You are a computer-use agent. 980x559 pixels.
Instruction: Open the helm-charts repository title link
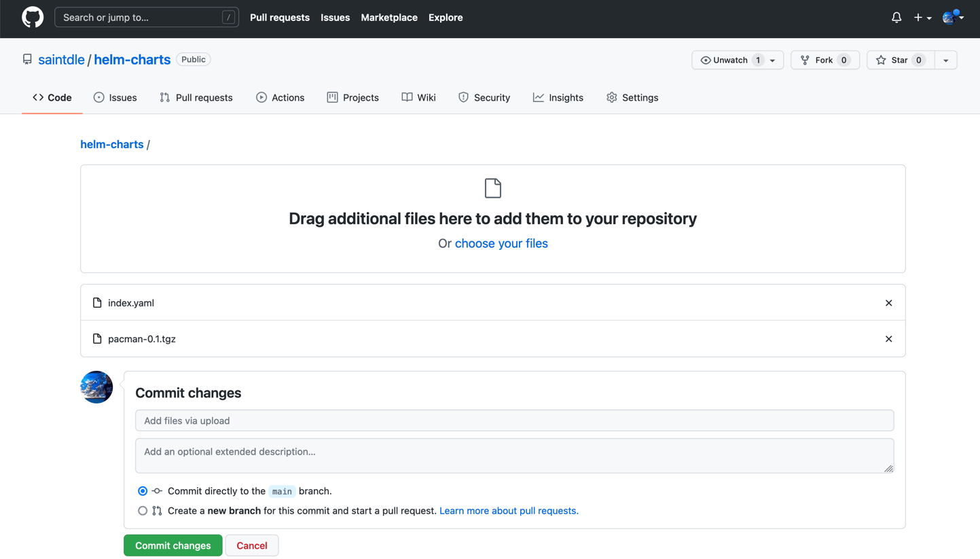(x=132, y=60)
